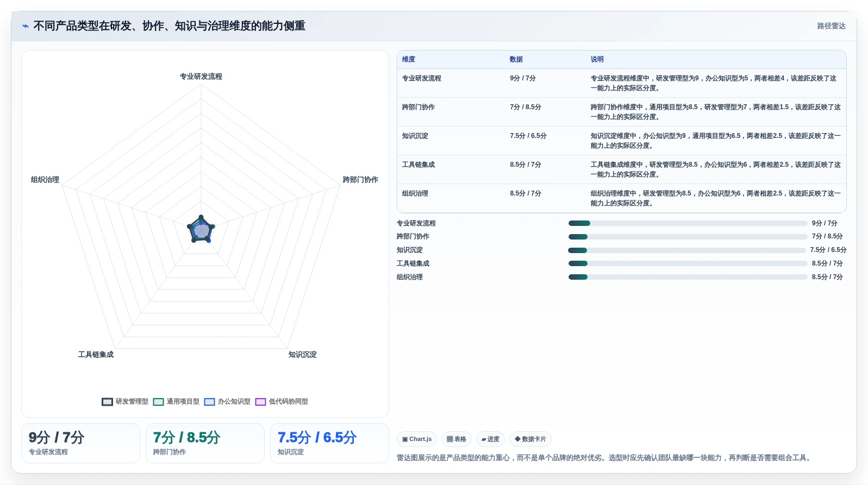868x485 pixels.
Task: Toggle 办公知识型 legend swatch
Action: pyautogui.click(x=209, y=402)
